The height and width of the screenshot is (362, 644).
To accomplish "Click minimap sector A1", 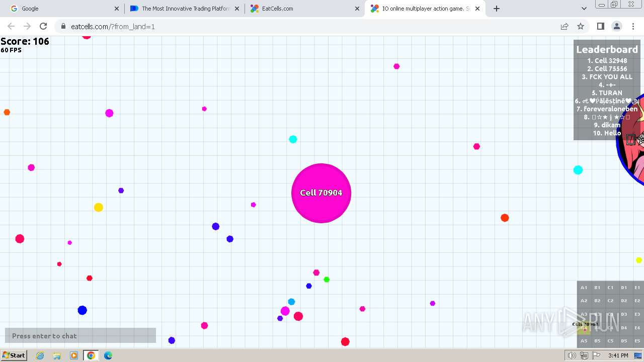I will point(584,288).
